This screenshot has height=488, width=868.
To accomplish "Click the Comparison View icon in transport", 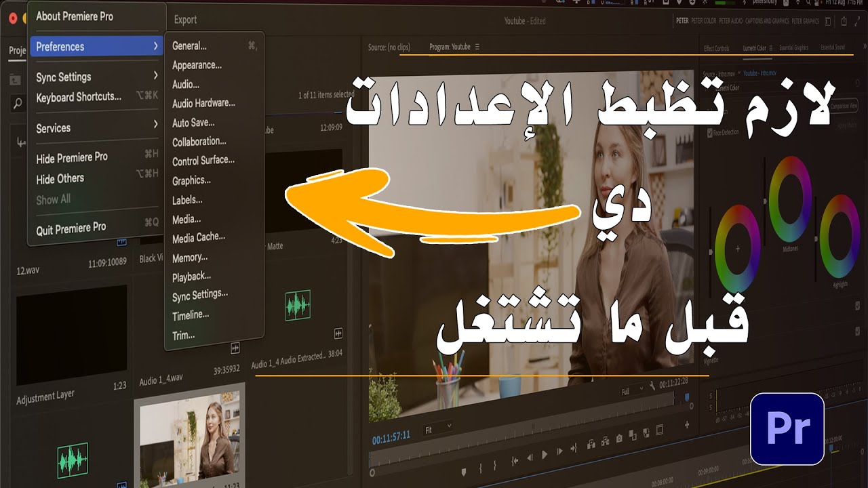I will 633,435.
